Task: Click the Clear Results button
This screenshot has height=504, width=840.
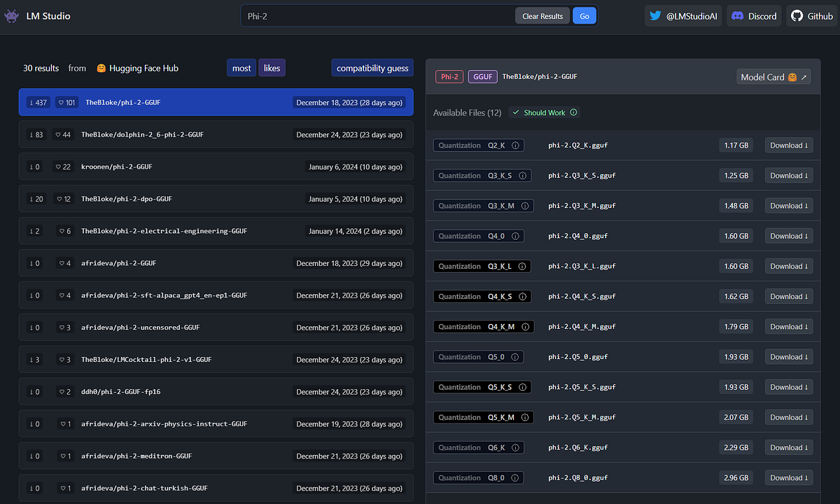Action: point(542,15)
